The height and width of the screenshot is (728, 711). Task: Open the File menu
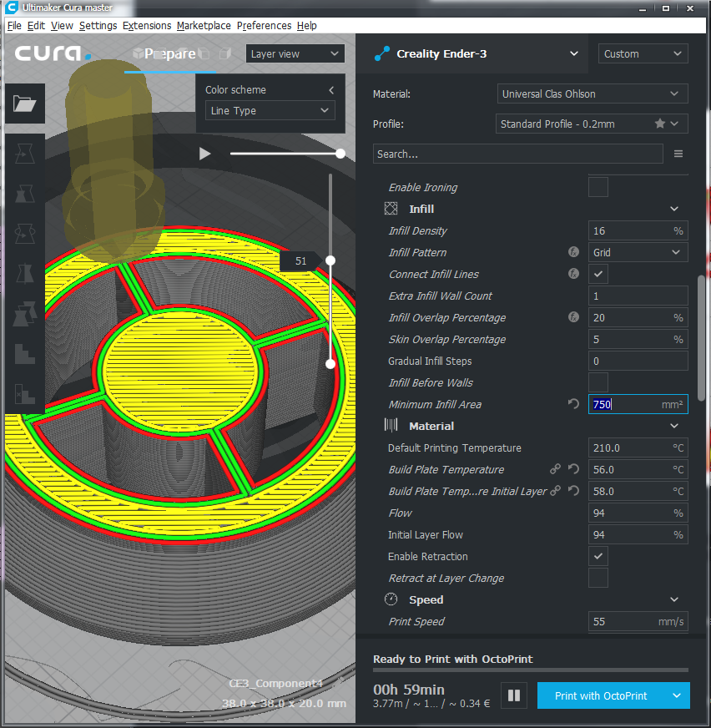pos(14,26)
